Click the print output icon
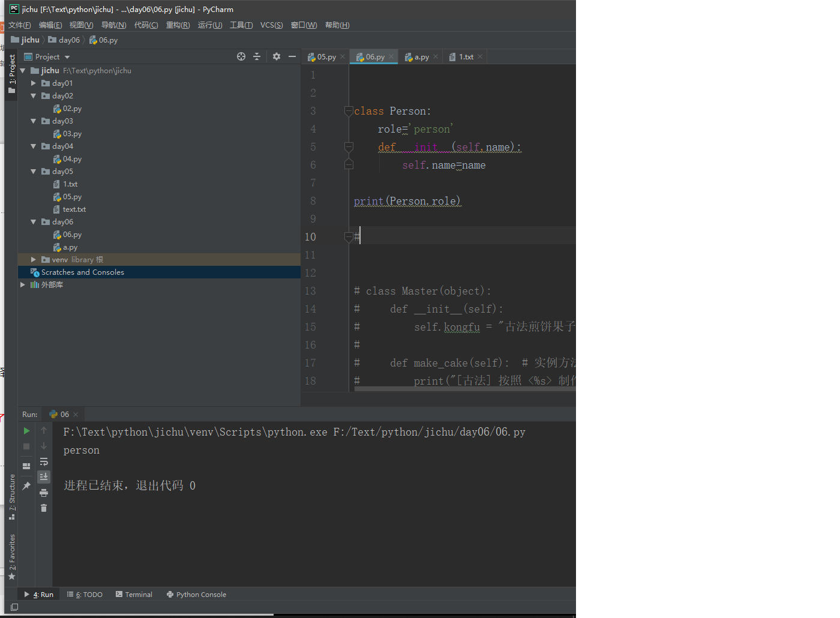This screenshot has width=840, height=618. 44,493
